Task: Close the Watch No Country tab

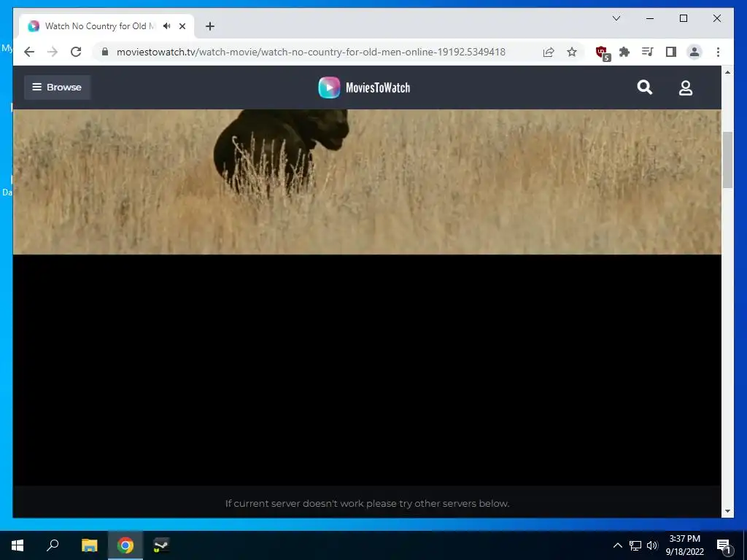Action: tap(182, 26)
